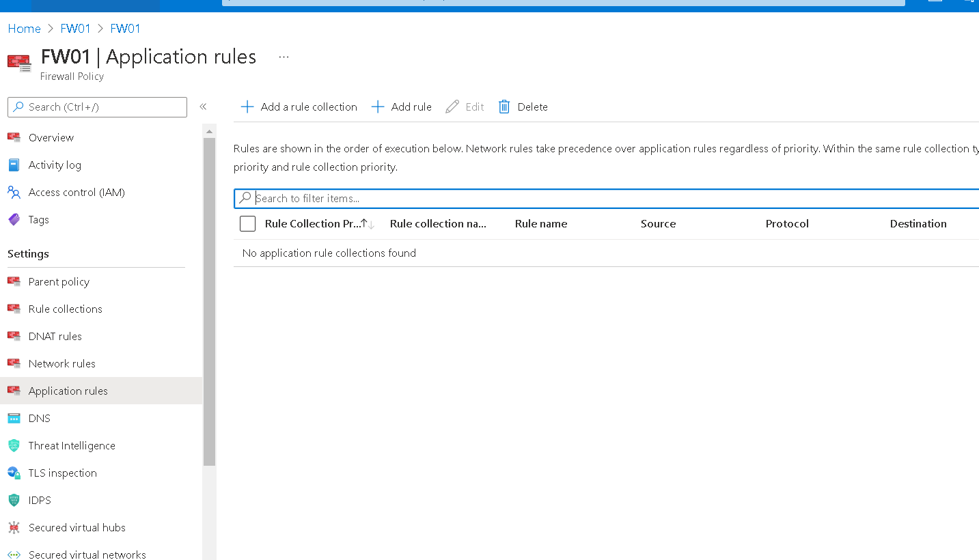979x560 pixels.
Task: Click the Application rules icon in sidebar
Action: click(14, 391)
